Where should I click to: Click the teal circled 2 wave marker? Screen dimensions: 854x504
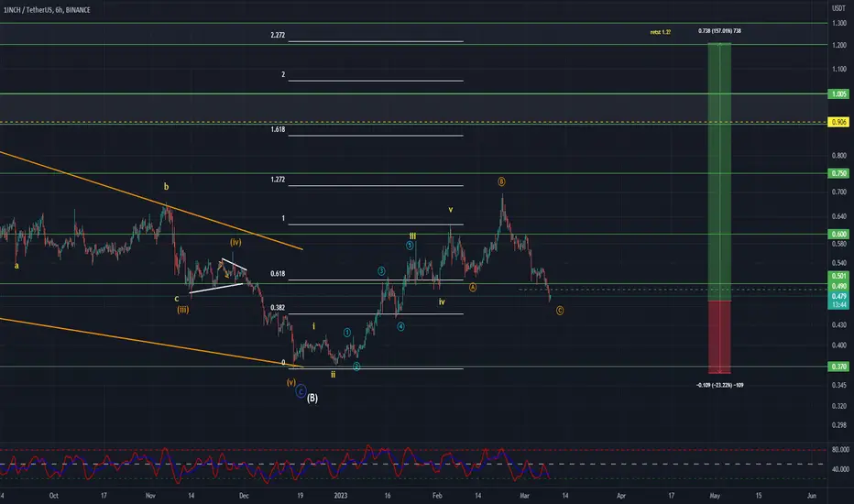click(x=356, y=367)
